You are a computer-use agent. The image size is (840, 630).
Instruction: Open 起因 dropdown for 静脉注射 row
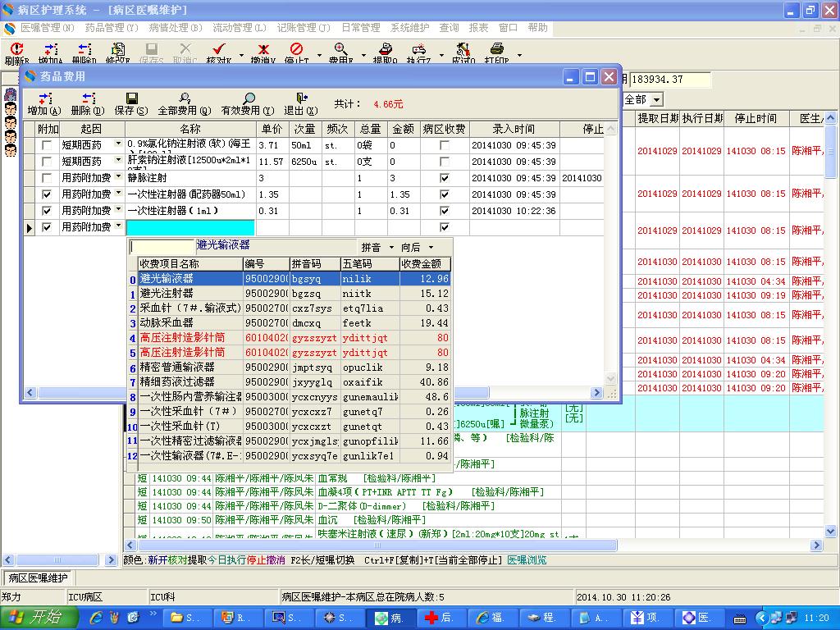click(118, 177)
